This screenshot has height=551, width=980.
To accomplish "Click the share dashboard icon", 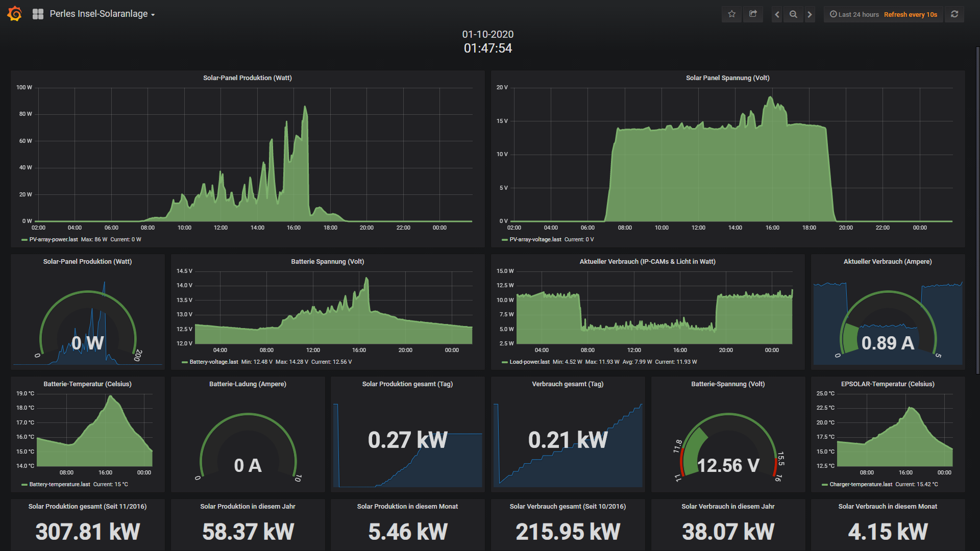I will 753,14.
